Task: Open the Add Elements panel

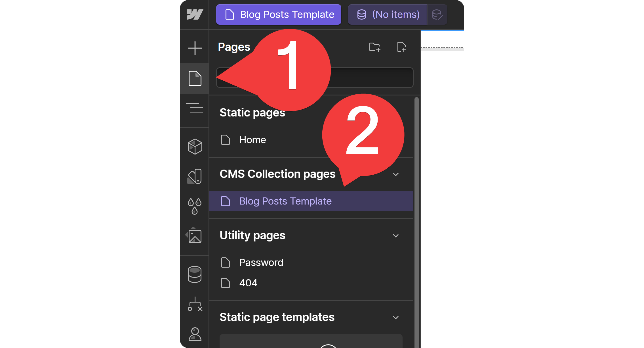Action: point(195,48)
